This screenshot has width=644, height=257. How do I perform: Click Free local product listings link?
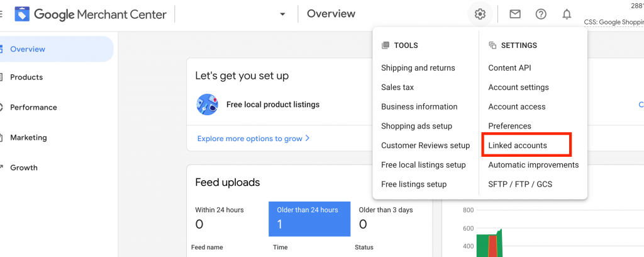click(x=273, y=105)
